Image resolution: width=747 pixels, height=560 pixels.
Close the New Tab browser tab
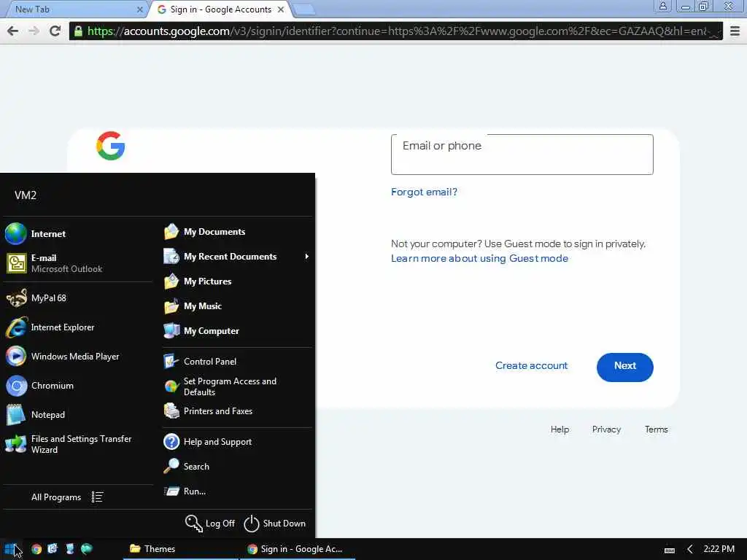point(139,9)
